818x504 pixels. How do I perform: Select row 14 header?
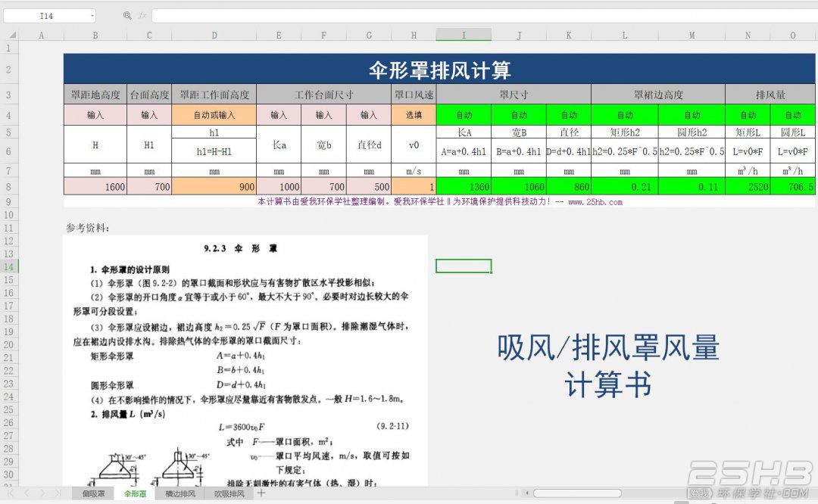pos(9,266)
